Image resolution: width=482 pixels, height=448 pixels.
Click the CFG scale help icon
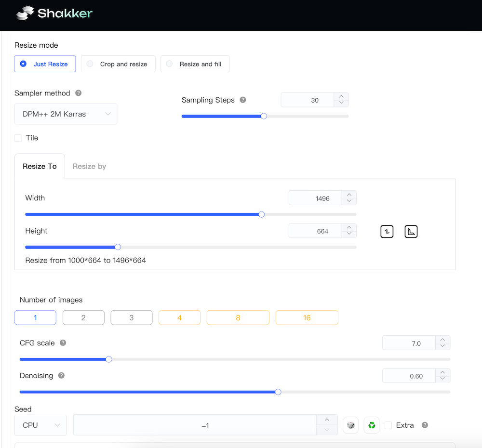click(63, 343)
